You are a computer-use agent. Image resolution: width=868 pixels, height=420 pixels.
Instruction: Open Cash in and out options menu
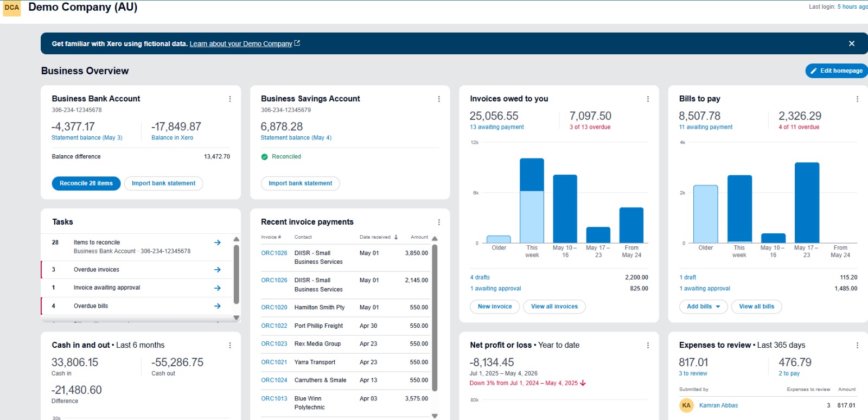pos(230,345)
